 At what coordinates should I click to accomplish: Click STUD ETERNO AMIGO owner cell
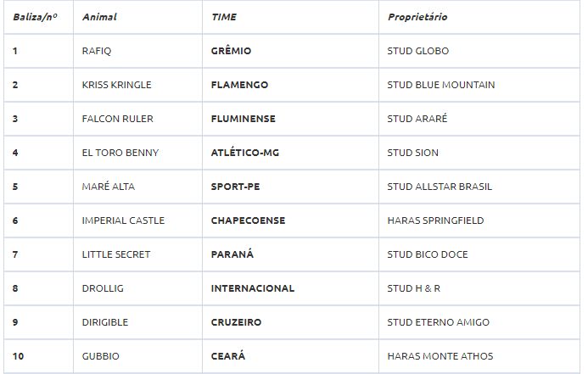pos(439,322)
